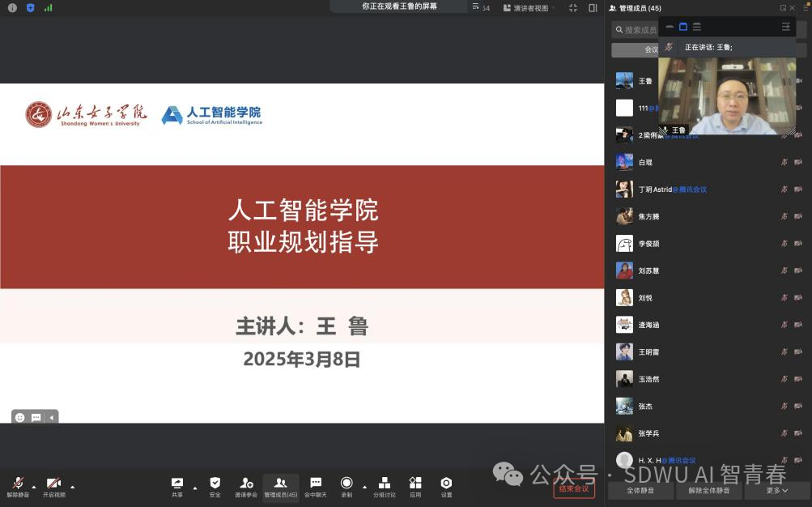Image resolution: width=812 pixels, height=507 pixels.
Task: Click the 邀请参会 invite participants icon
Action: [246, 484]
